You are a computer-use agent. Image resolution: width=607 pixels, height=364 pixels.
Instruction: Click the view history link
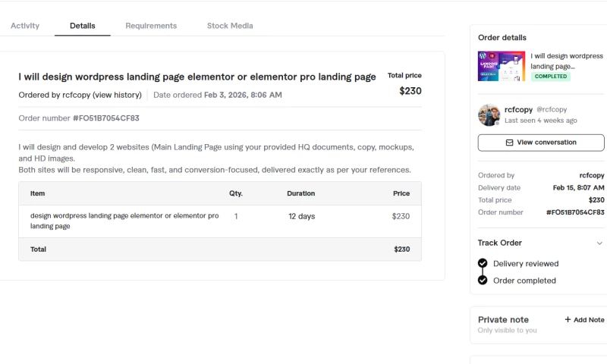118,95
